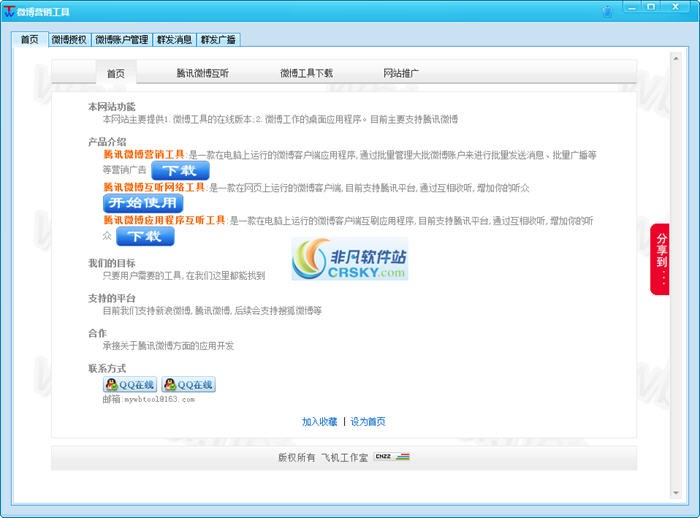Click the 产品介绍 heading
This screenshot has height=518, width=700.
point(107,142)
